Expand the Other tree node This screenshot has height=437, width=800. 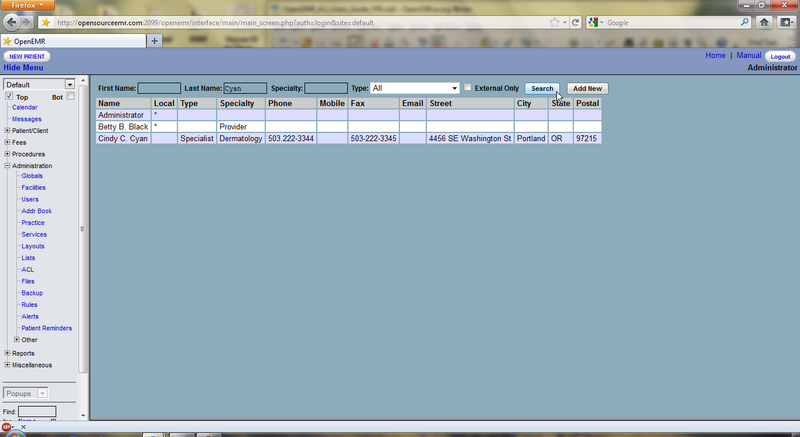click(x=16, y=340)
